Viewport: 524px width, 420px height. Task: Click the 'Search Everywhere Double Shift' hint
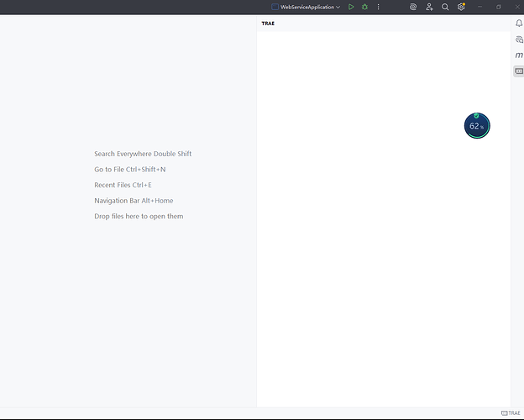pos(143,154)
